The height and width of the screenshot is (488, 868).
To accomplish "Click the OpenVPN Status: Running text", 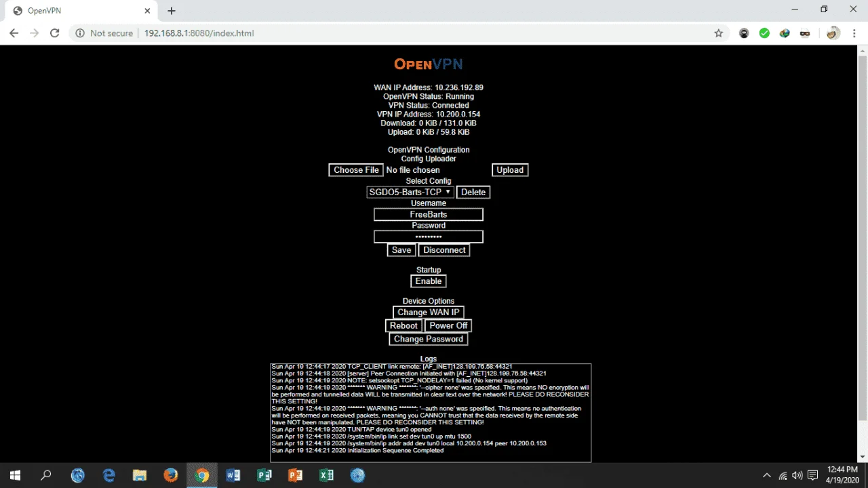I will pos(429,96).
